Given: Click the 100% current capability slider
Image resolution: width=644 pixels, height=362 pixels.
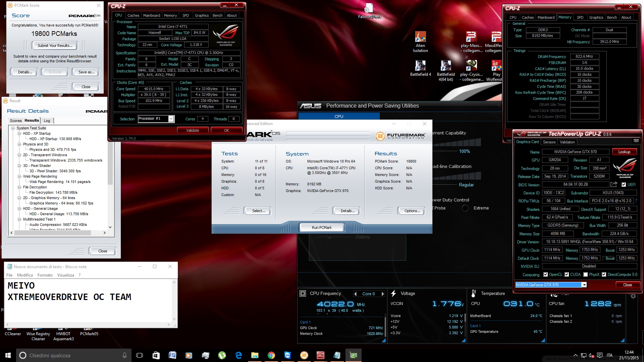Looking at the screenshot, I should (x=457, y=142).
